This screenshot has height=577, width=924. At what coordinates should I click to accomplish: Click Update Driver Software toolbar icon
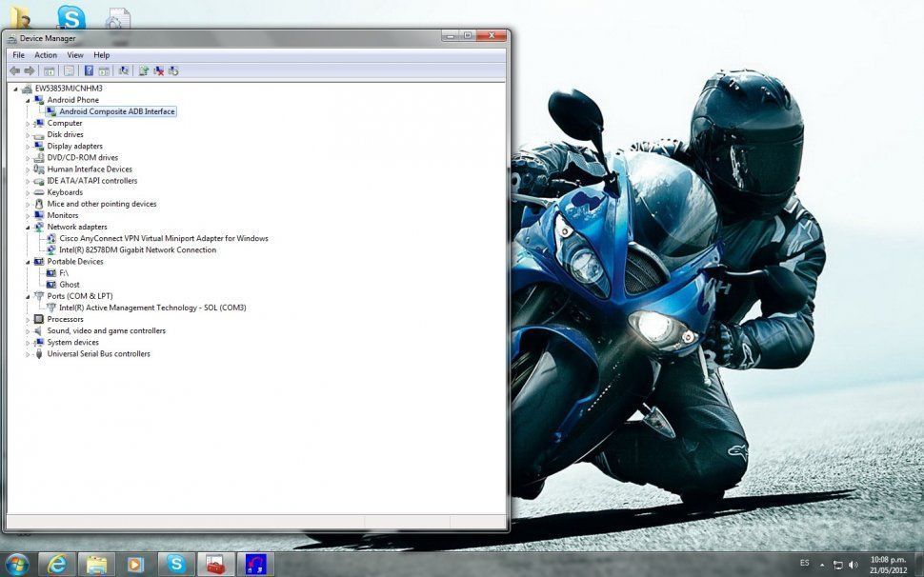[x=143, y=70]
